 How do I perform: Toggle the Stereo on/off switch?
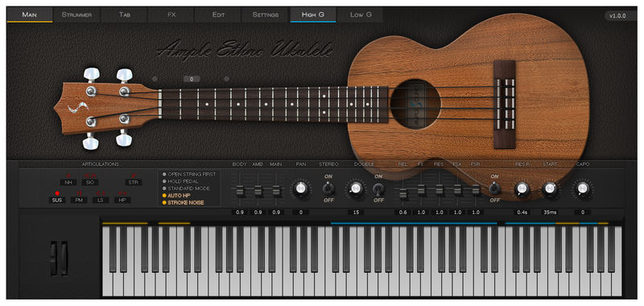(328, 189)
